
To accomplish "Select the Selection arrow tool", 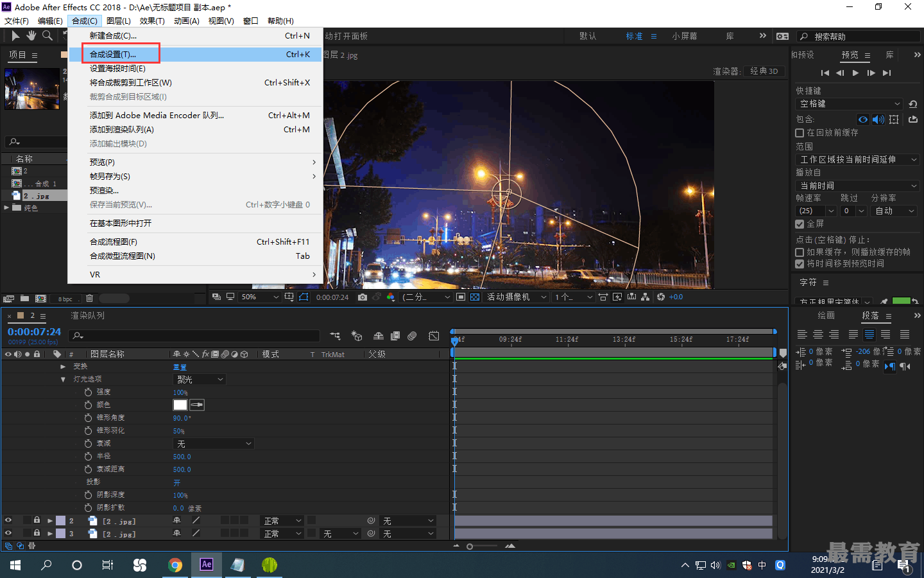I will (16, 36).
